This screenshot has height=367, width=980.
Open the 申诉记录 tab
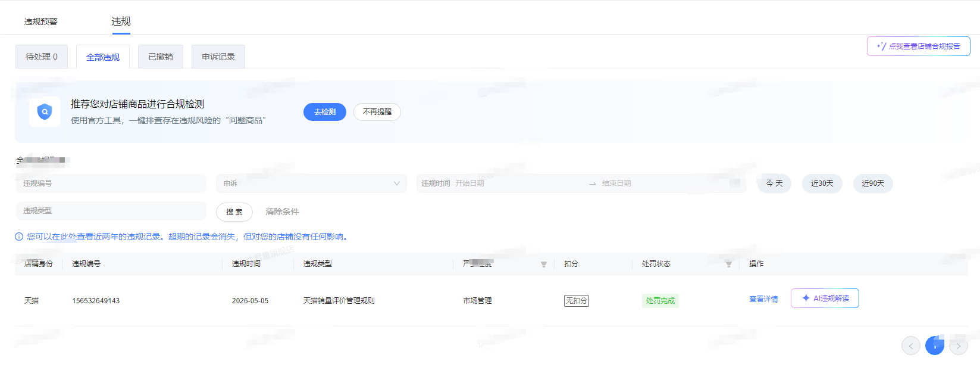coord(218,57)
